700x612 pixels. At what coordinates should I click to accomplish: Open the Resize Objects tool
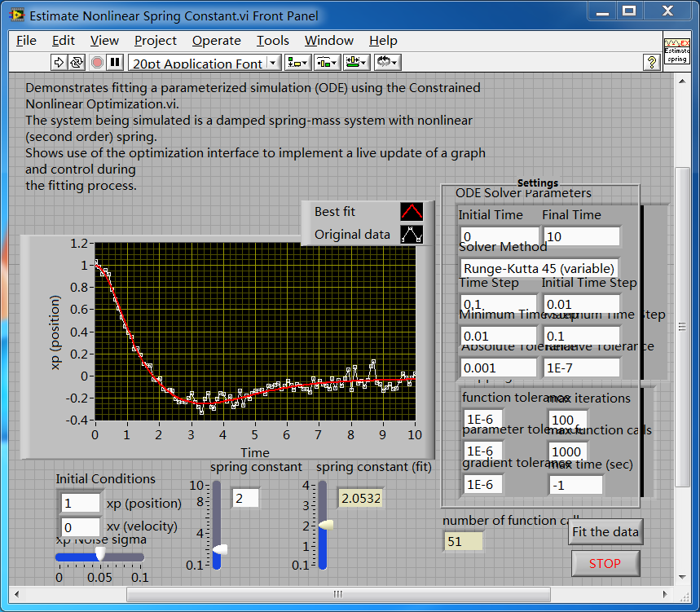(x=356, y=62)
